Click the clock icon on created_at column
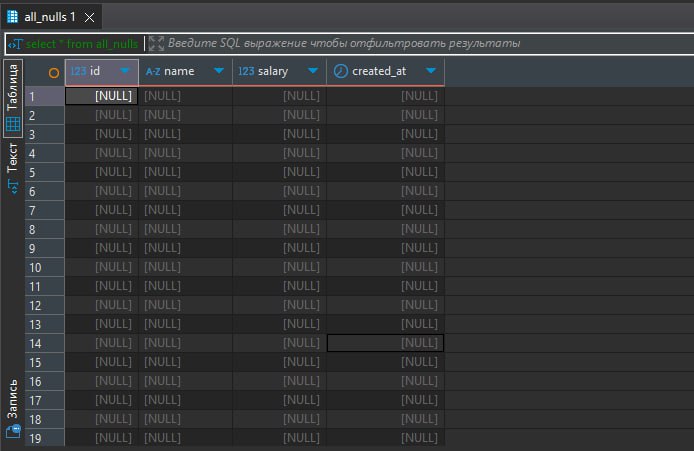This screenshot has height=451, width=694. pos(341,71)
